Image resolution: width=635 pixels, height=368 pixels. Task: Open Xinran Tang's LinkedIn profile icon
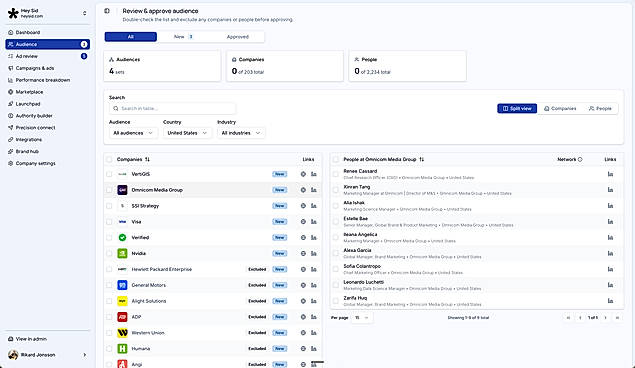click(x=610, y=190)
